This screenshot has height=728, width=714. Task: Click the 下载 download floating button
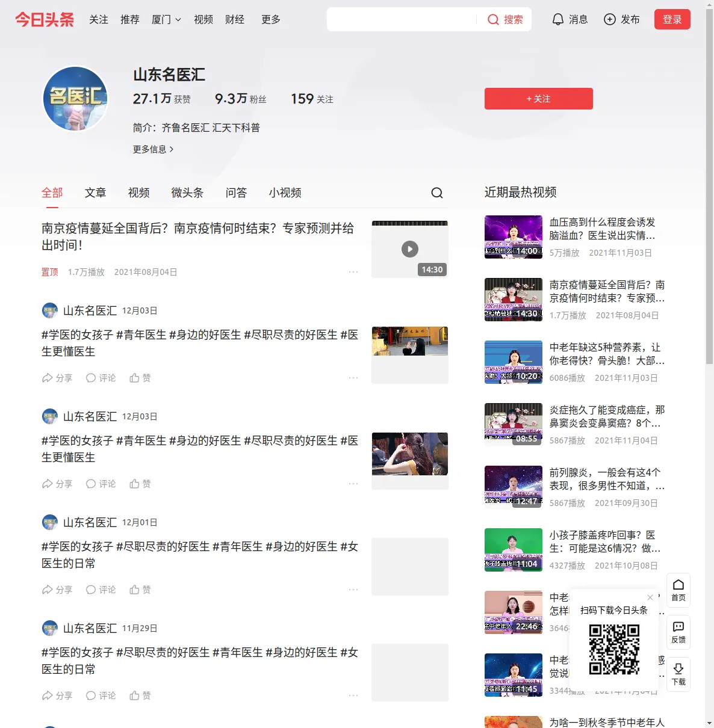tap(678, 674)
